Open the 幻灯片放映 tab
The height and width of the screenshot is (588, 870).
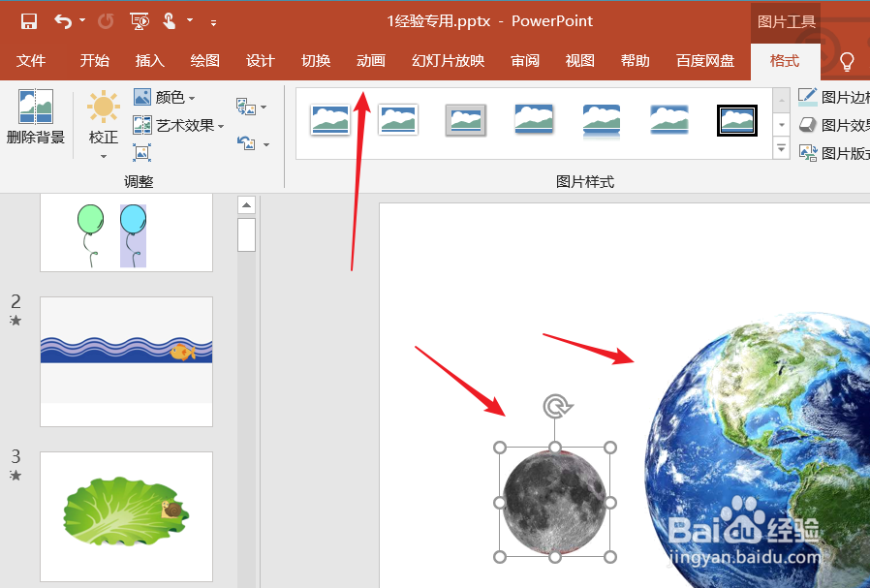pos(449,60)
